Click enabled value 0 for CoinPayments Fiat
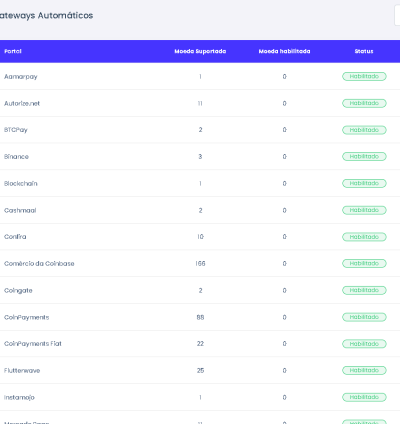The width and height of the screenshot is (400, 424). pos(284,344)
